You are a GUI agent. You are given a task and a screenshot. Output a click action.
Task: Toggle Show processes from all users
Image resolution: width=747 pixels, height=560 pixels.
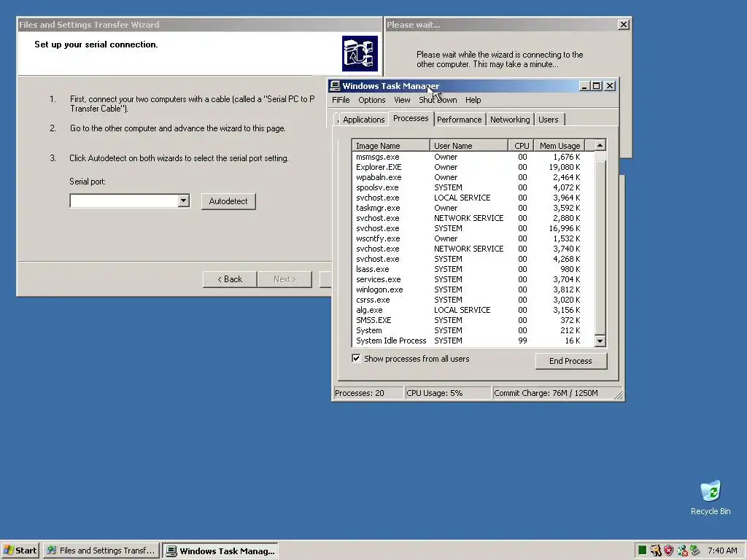click(x=356, y=358)
